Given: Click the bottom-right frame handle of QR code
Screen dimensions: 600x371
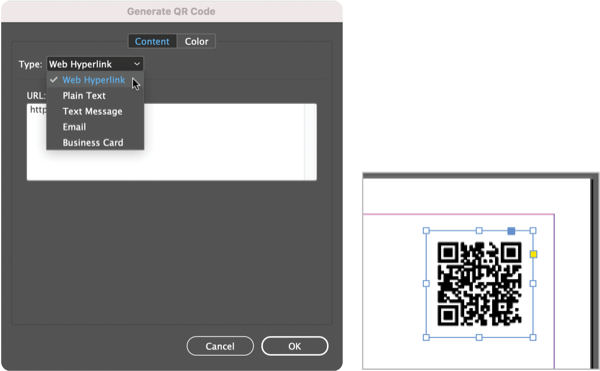Looking at the screenshot, I should pyautogui.click(x=533, y=337).
